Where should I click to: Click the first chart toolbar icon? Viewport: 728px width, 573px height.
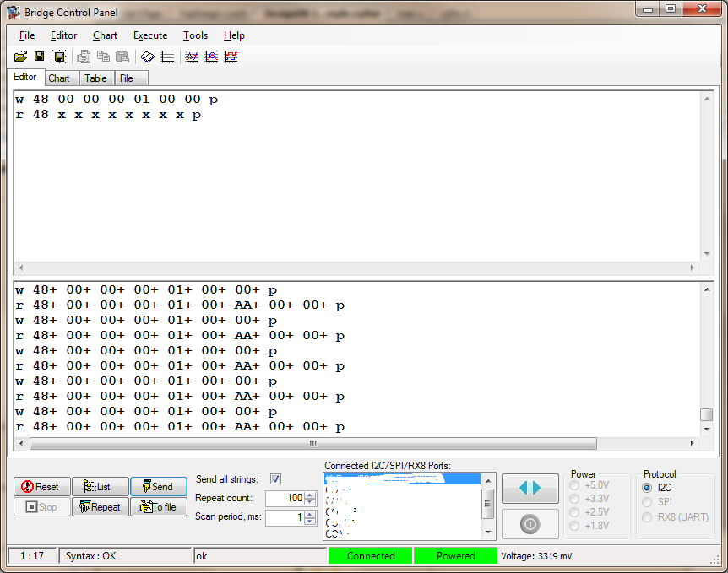click(x=192, y=57)
